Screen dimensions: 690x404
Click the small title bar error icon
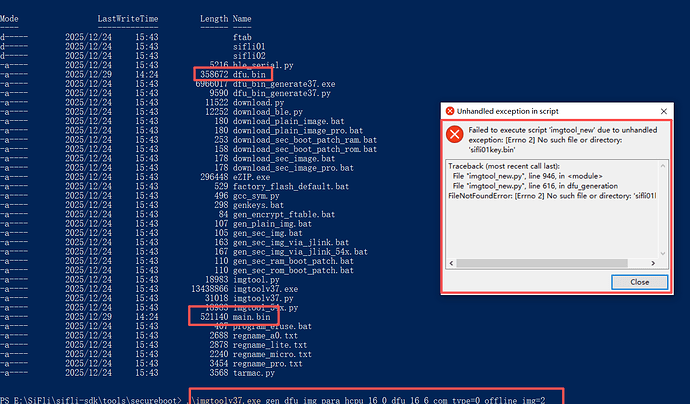point(449,110)
